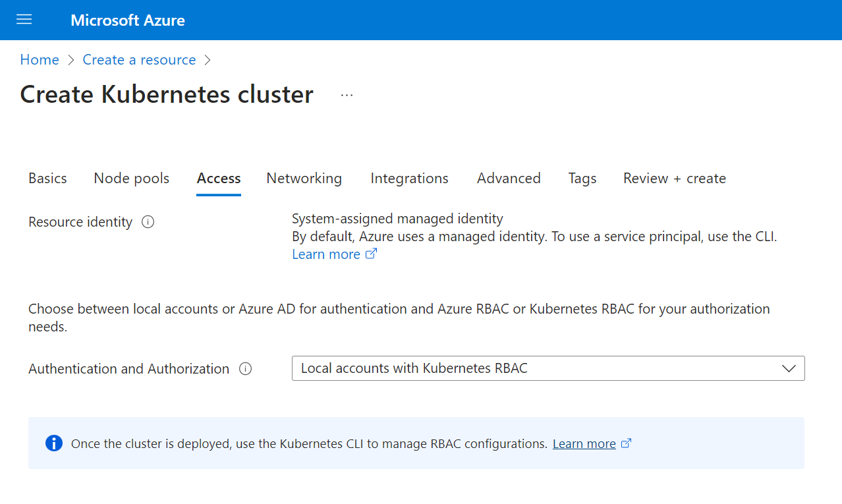The image size is (842, 504).
Task: Click Learn more in the deployment notice banner
Action: pyautogui.click(x=583, y=443)
